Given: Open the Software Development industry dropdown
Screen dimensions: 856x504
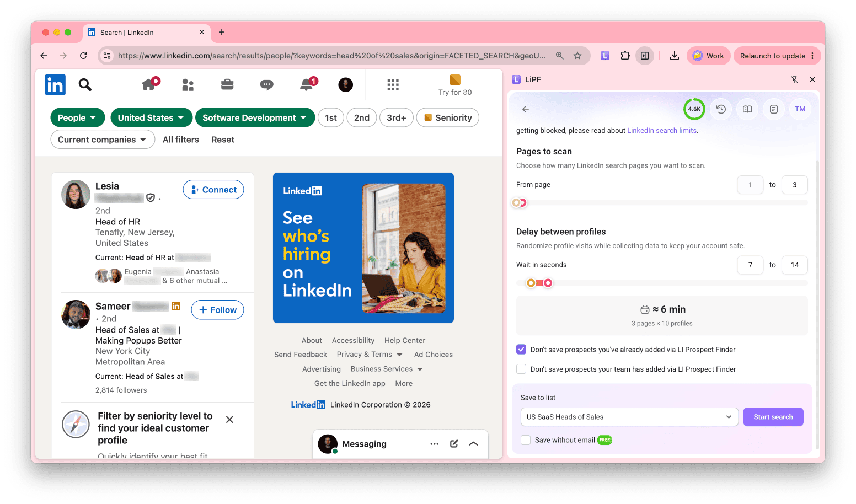Looking at the screenshot, I should (255, 117).
